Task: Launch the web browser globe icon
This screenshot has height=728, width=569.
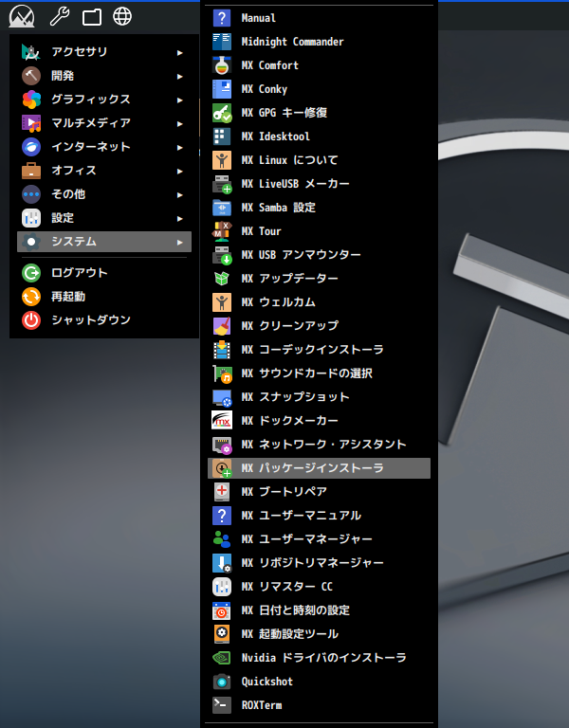Action: (x=122, y=17)
